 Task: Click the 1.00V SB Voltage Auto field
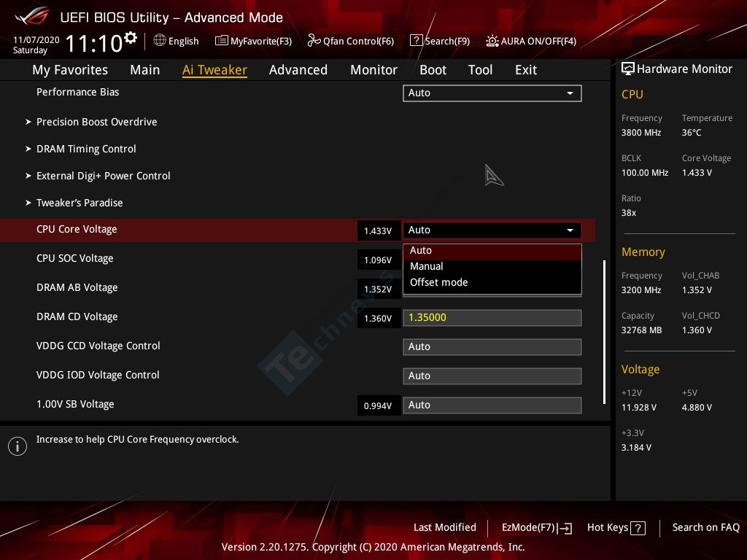pyautogui.click(x=492, y=405)
